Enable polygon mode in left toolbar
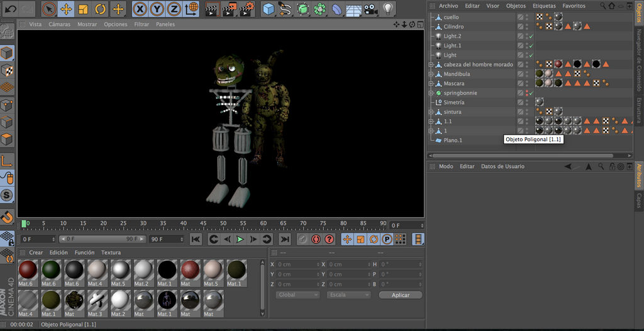 click(x=6, y=140)
